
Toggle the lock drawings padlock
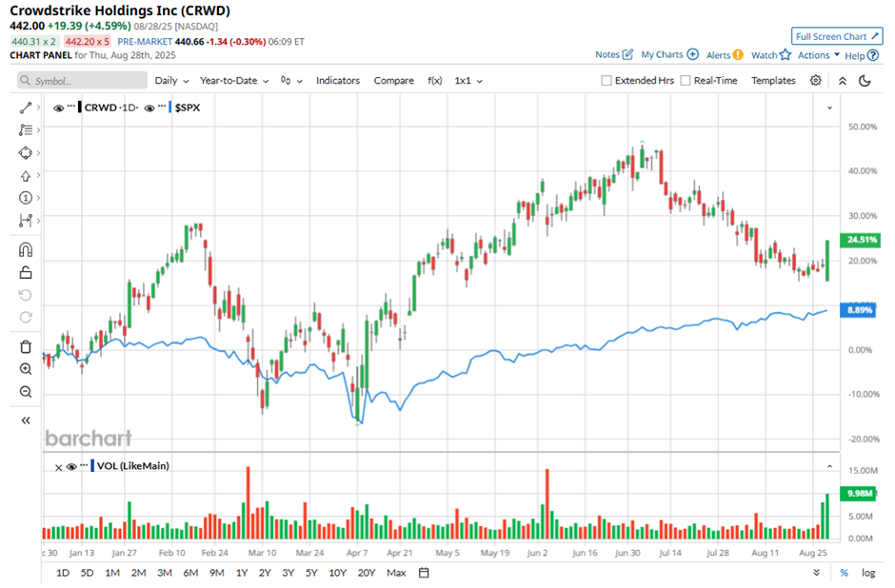click(x=26, y=273)
